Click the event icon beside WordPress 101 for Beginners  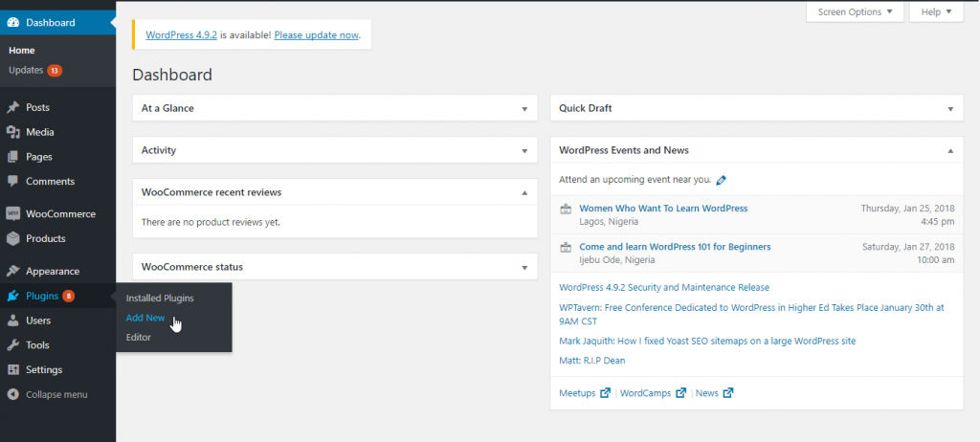pyautogui.click(x=566, y=248)
